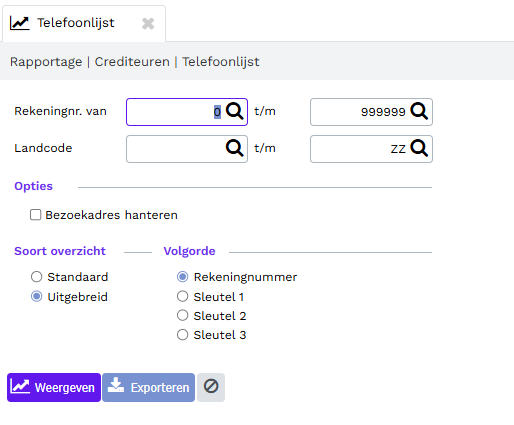The image size is (514, 425).
Task: Switch to the Telefoonlijst tab
Action: pyautogui.click(x=76, y=23)
